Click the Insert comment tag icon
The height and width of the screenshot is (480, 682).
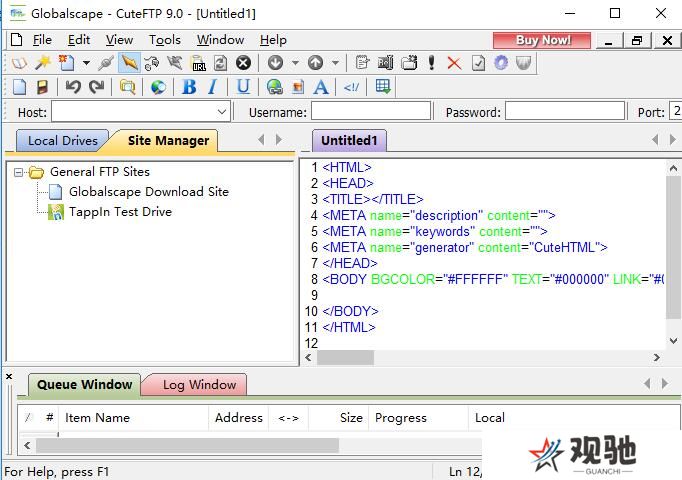(351, 87)
